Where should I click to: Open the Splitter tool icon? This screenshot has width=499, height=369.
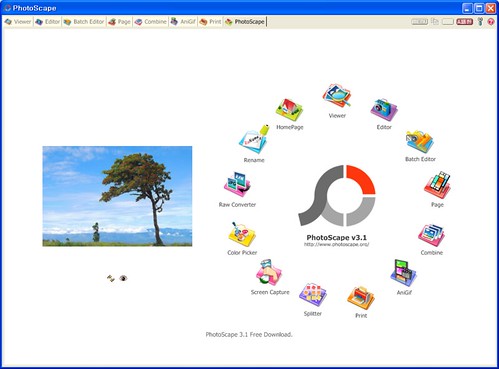coord(313,295)
